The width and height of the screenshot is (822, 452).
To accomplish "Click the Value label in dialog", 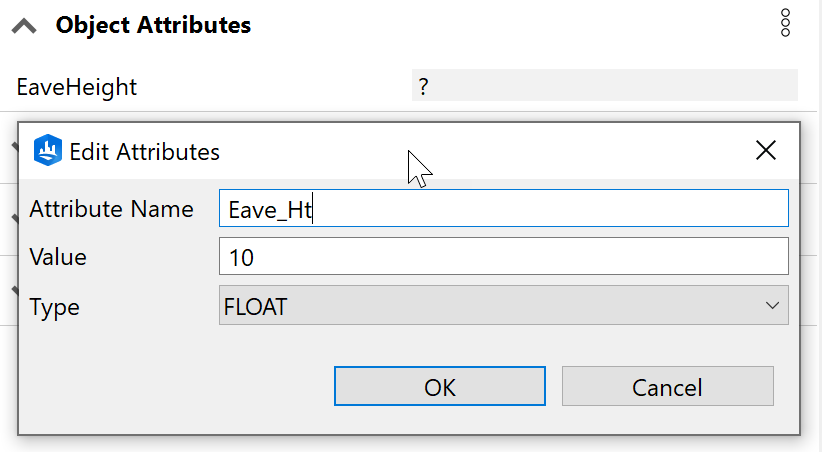I will [58, 257].
